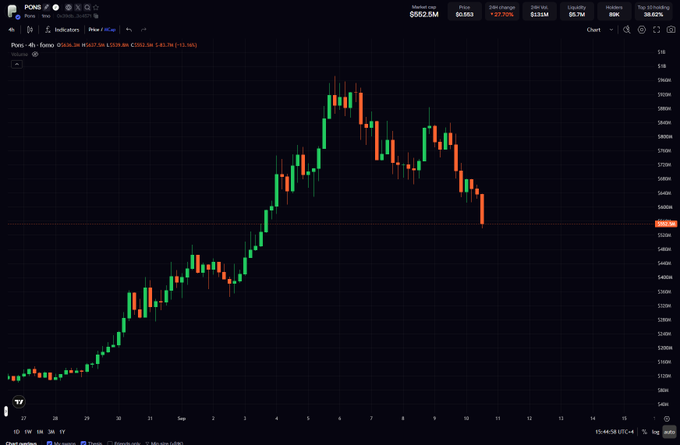Click the Pons · 4h · fomo legend title

pyautogui.click(x=33, y=45)
